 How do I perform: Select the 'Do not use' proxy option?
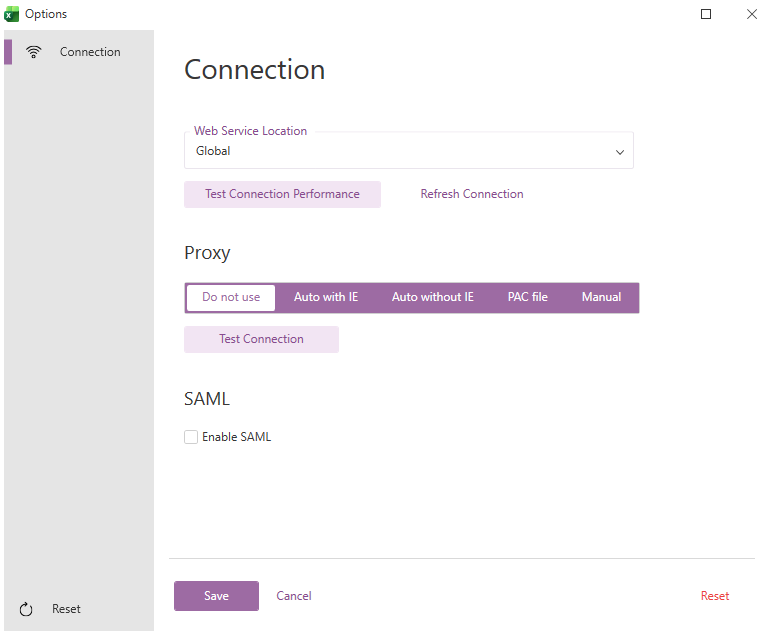pyautogui.click(x=231, y=297)
